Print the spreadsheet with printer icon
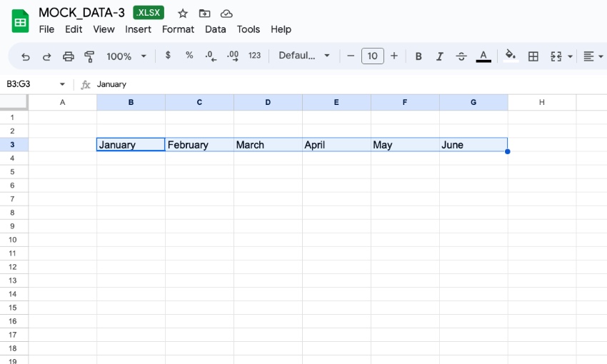This screenshot has width=607, height=364. pos(68,56)
